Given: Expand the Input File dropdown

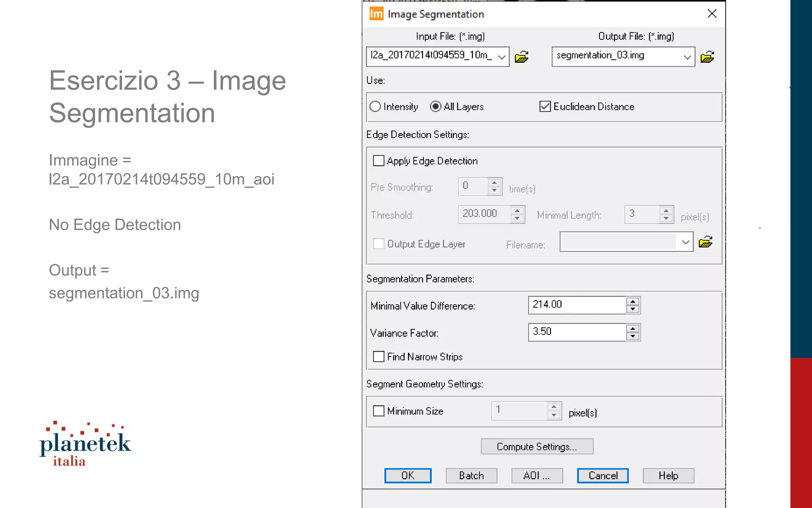Looking at the screenshot, I should pos(502,57).
